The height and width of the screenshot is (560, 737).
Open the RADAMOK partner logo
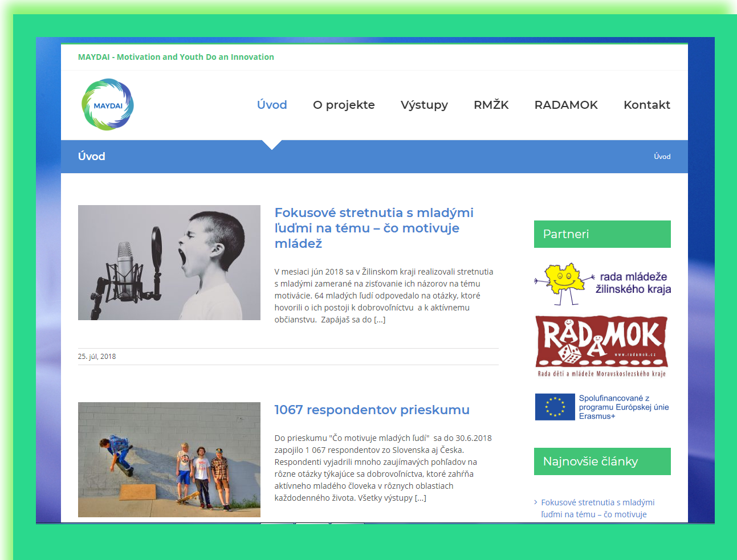point(602,346)
